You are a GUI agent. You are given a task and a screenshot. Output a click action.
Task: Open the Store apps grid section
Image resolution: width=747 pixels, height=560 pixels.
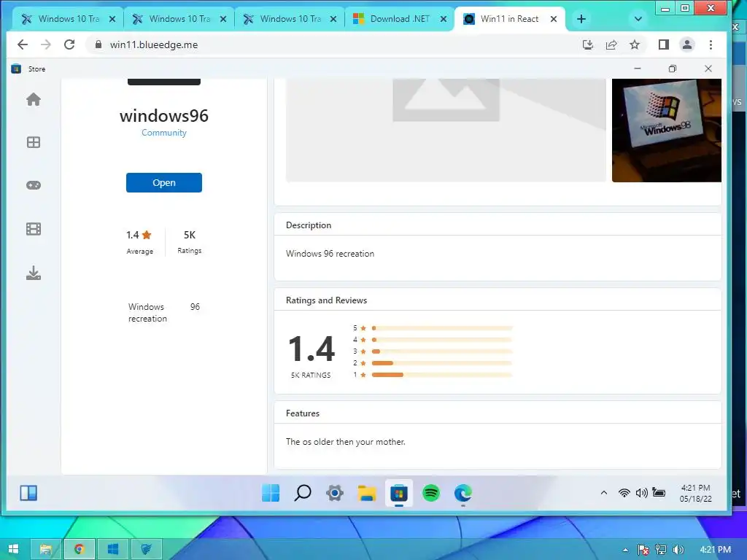tap(34, 142)
